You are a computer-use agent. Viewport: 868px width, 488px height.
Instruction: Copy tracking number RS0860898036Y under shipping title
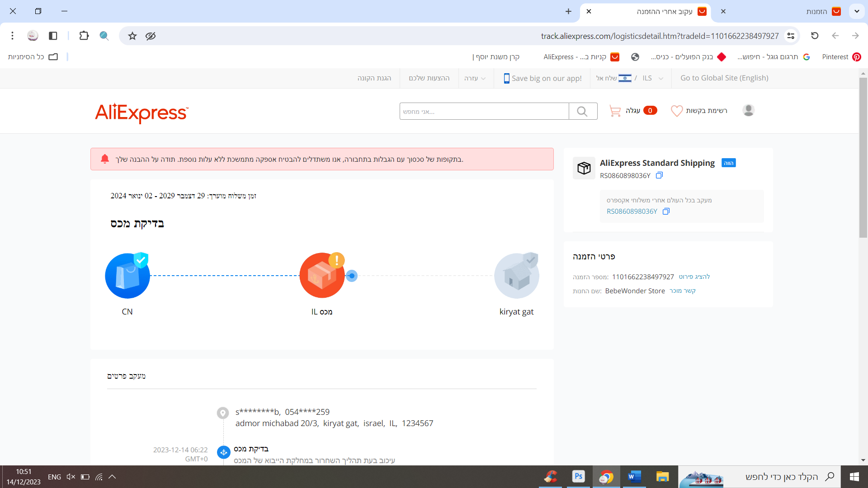(659, 175)
